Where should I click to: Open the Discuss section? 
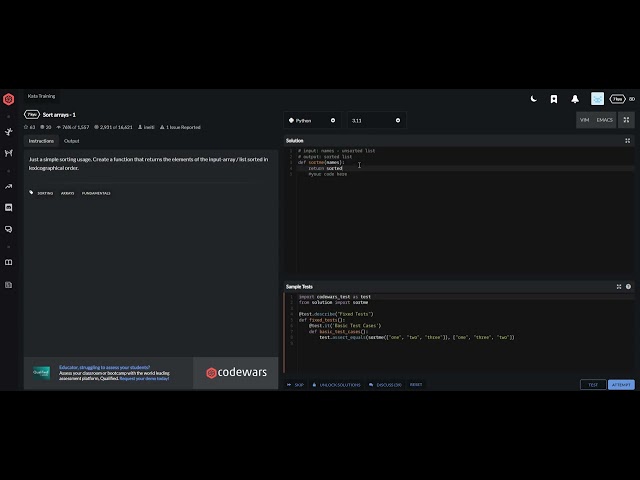click(385, 385)
